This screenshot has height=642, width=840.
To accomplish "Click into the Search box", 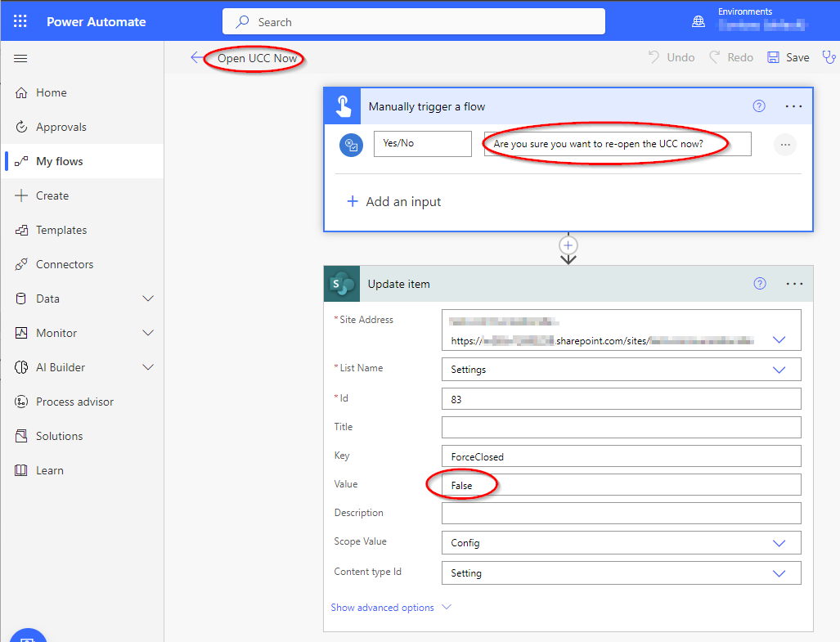I will pos(414,21).
